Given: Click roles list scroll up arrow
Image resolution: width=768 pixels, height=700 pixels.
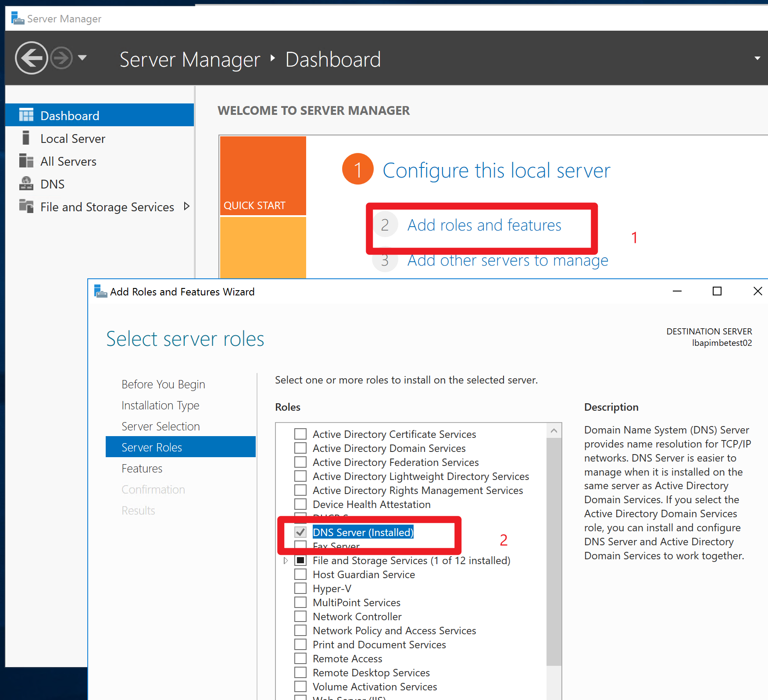Looking at the screenshot, I should click(554, 430).
